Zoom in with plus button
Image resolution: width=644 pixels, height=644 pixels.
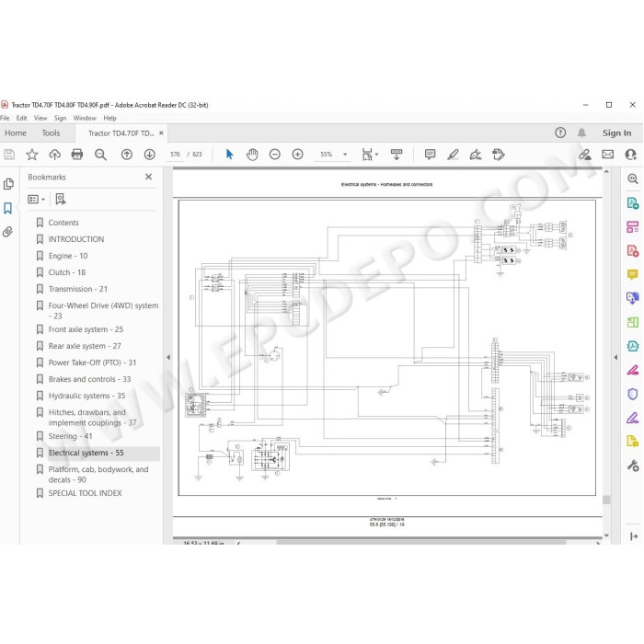297,155
